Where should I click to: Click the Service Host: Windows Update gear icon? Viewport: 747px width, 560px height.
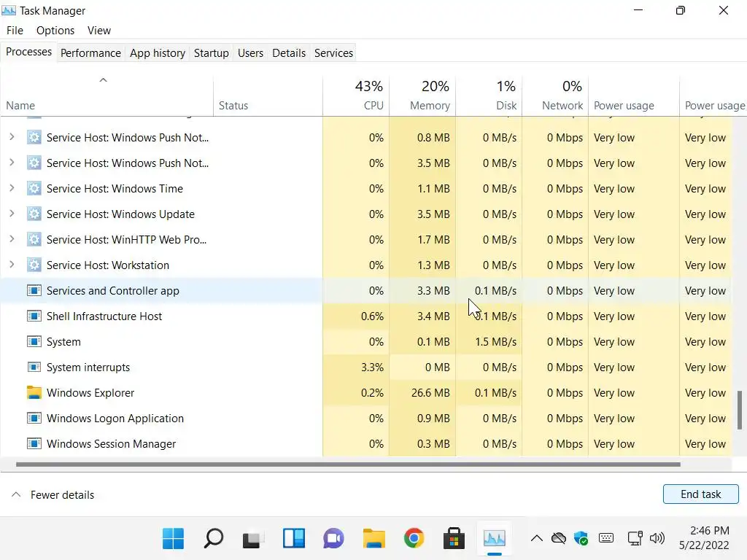point(34,214)
